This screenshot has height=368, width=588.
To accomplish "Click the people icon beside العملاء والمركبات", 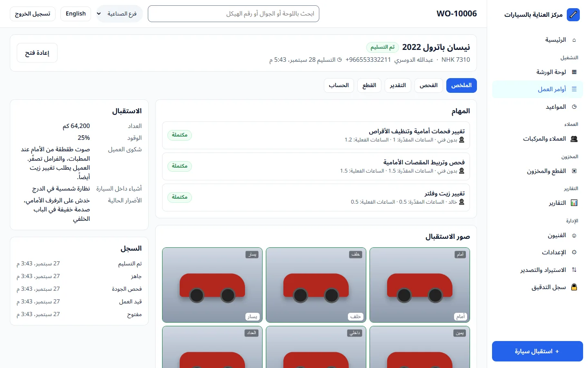I will [x=574, y=139].
